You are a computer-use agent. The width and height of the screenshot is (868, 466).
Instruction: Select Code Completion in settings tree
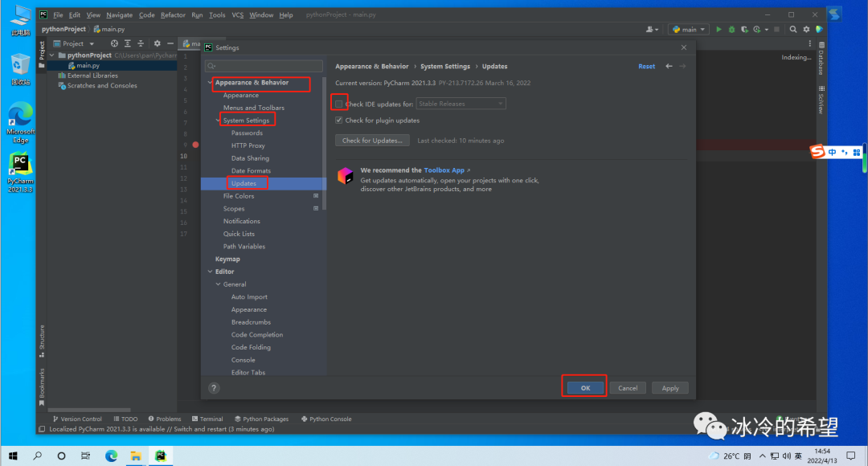[x=257, y=335]
